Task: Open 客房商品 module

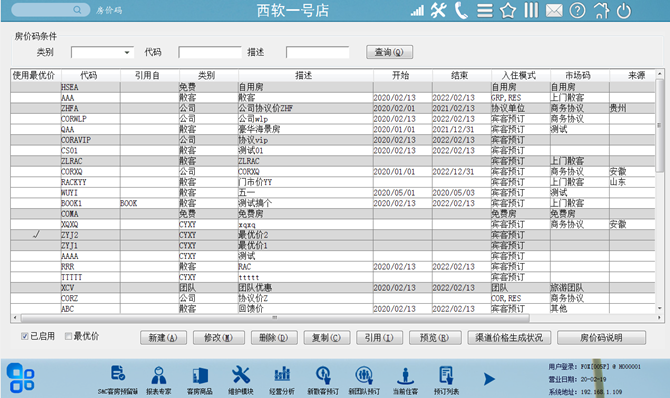Action: pyautogui.click(x=200, y=379)
